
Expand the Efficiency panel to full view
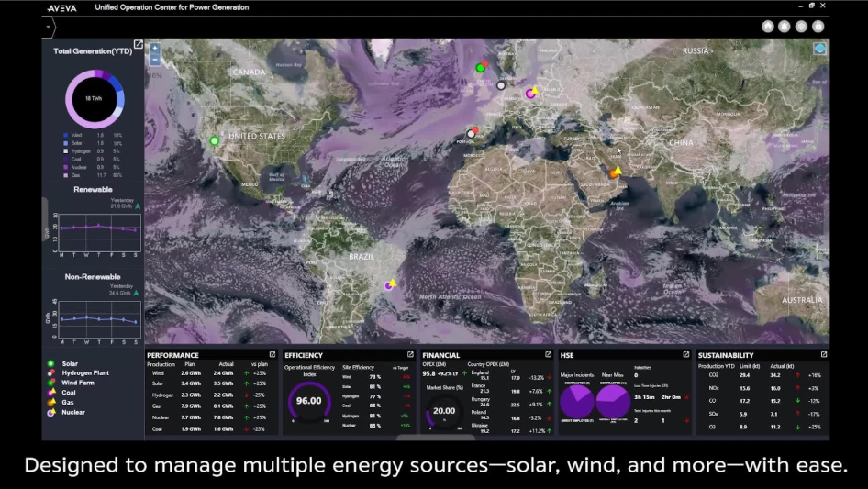(410, 355)
